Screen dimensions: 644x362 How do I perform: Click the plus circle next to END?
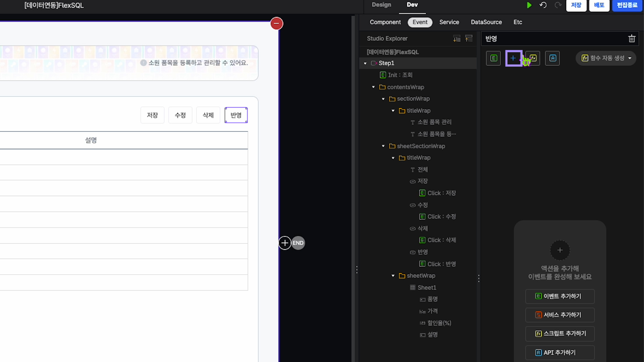(285, 243)
